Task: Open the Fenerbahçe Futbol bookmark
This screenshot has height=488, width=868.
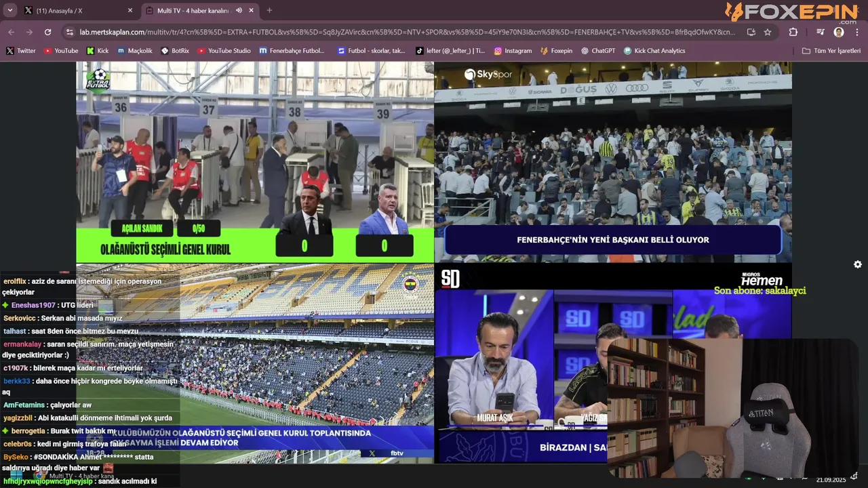Action: click(x=292, y=51)
